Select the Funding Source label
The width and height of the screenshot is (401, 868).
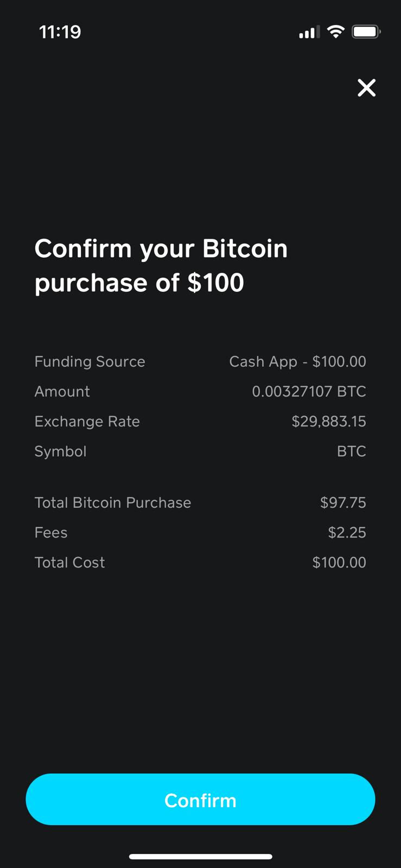tap(90, 362)
